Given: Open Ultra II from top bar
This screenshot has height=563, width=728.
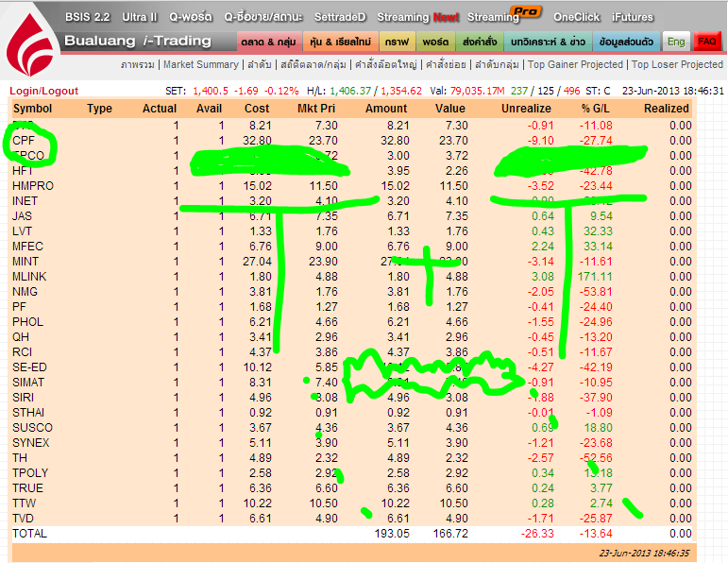Looking at the screenshot, I should coord(140,17).
